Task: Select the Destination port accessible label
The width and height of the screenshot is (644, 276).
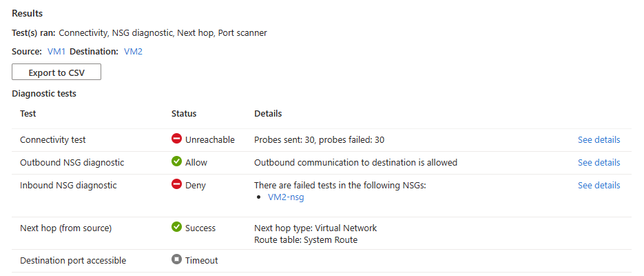Action: pos(73,260)
